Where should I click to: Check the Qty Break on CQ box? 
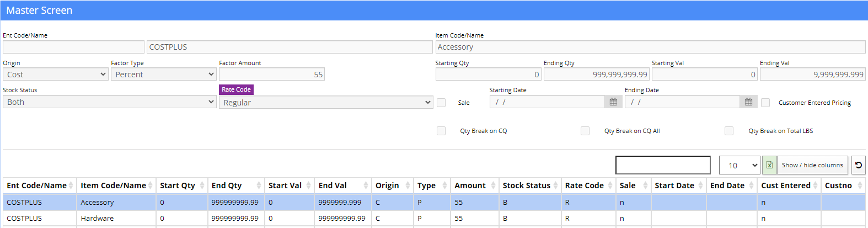click(441, 131)
